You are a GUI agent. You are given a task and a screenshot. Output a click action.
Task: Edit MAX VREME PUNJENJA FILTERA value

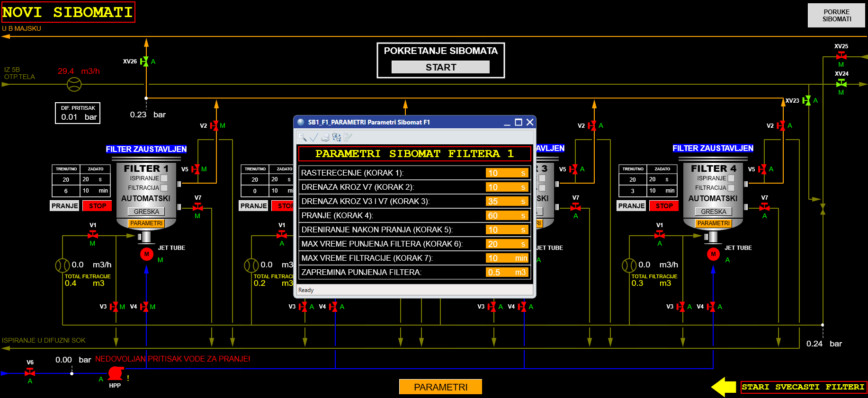pyautogui.click(x=507, y=244)
